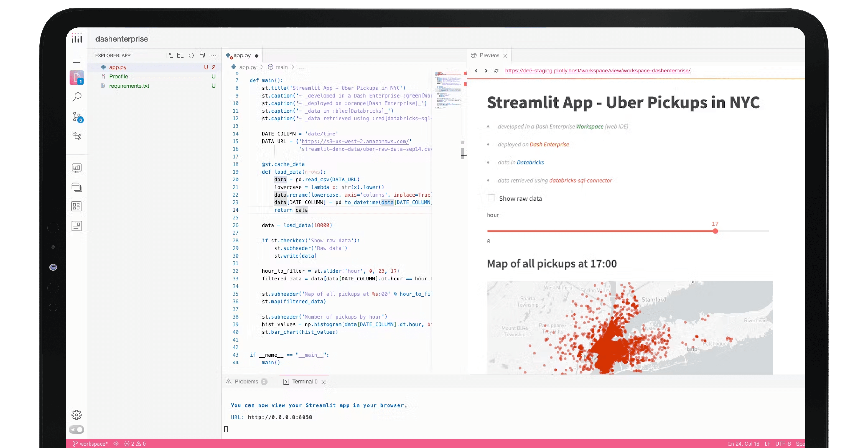Open the Search magnifier icon
Image resolution: width=868 pixels, height=448 pixels.
point(77,97)
